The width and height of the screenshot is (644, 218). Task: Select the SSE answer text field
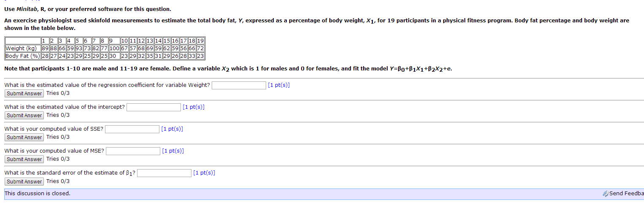pos(132,129)
